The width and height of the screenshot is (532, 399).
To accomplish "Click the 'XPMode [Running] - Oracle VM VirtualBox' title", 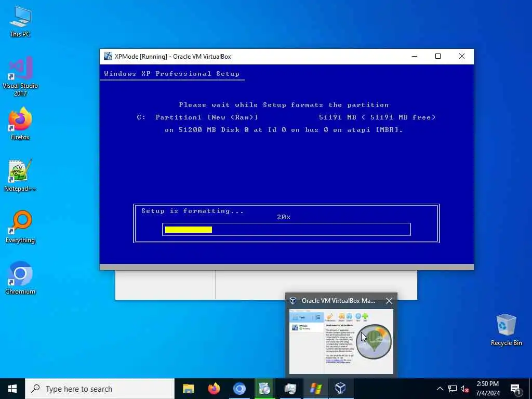I will [x=172, y=56].
